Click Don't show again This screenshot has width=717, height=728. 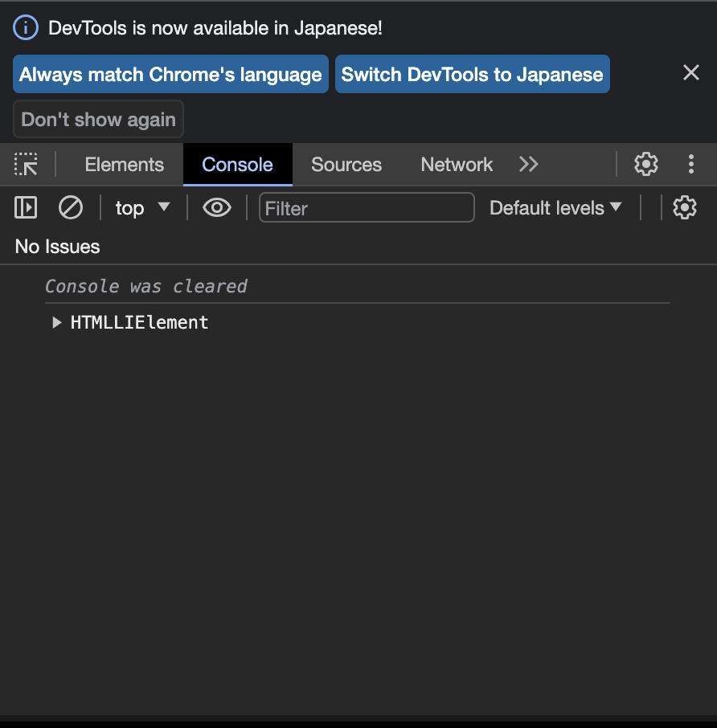click(x=97, y=119)
